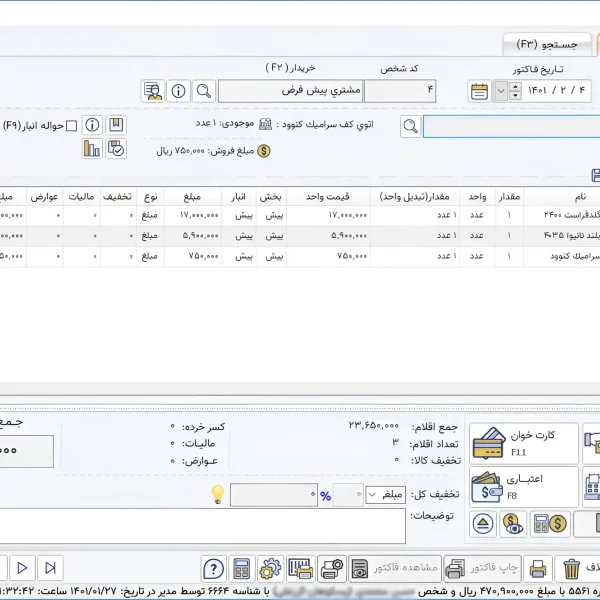
Task: Click the خریدار field showing مشتري پيش فرض
Action: tap(290, 91)
